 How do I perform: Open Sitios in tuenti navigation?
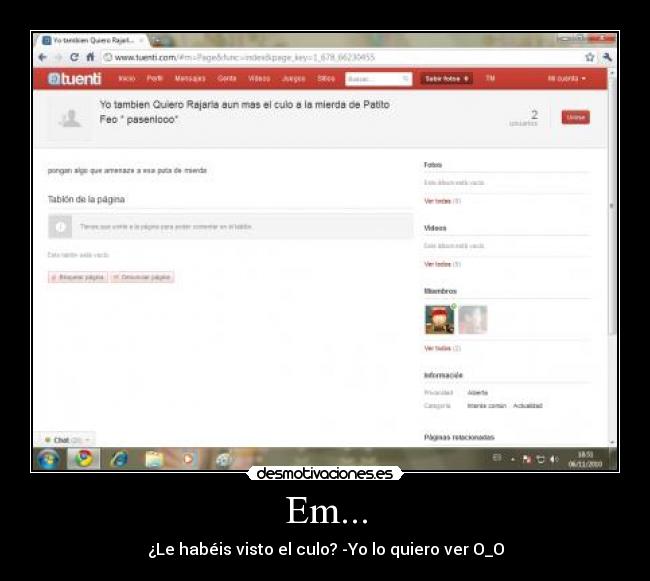[326, 78]
